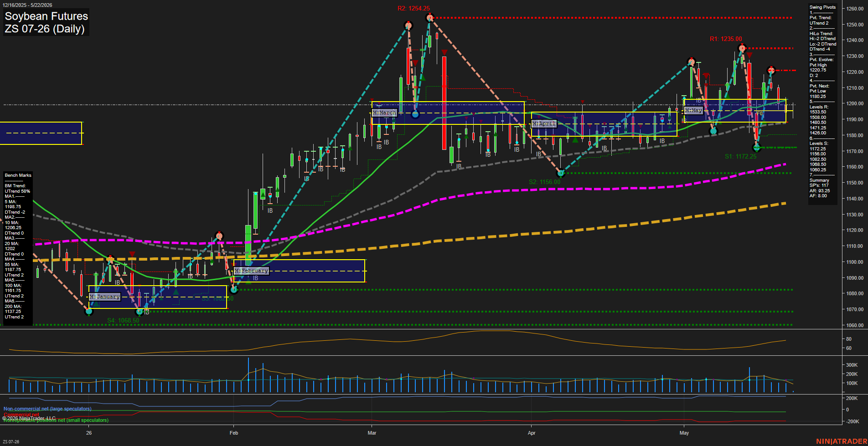Click the 26 date label on time axis
This screenshot has height=446, width=868.
89,433
